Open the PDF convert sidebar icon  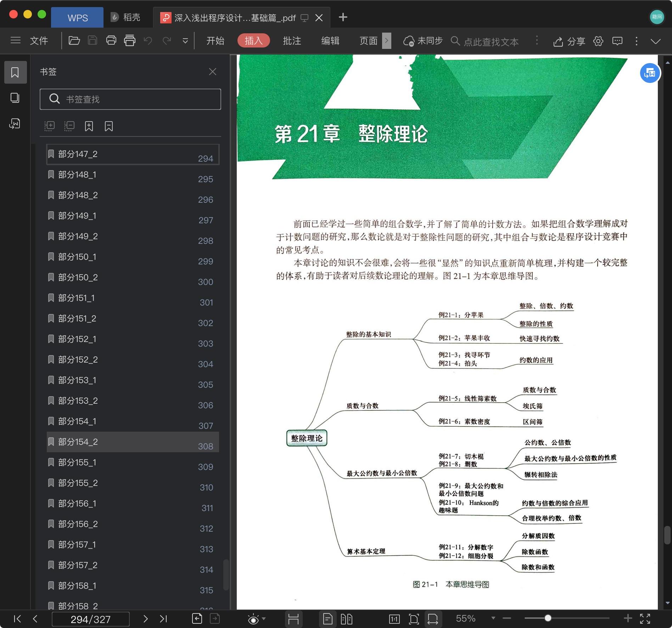tap(15, 124)
